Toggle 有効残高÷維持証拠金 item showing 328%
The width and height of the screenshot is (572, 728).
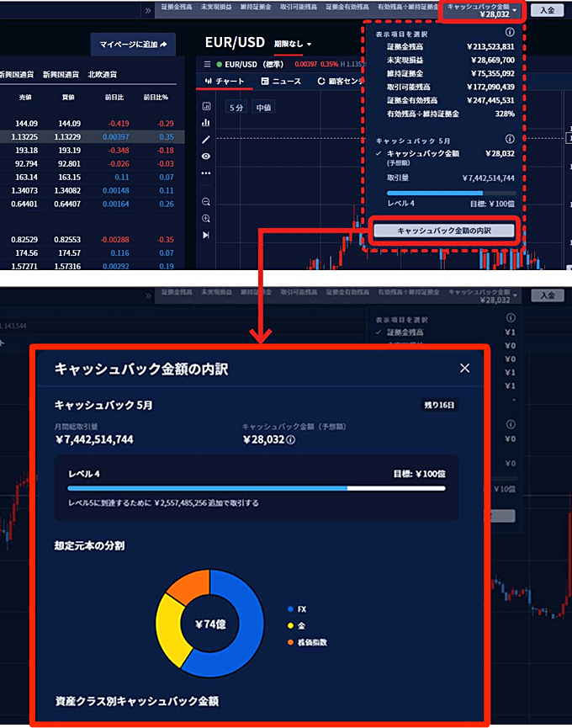tap(445, 114)
